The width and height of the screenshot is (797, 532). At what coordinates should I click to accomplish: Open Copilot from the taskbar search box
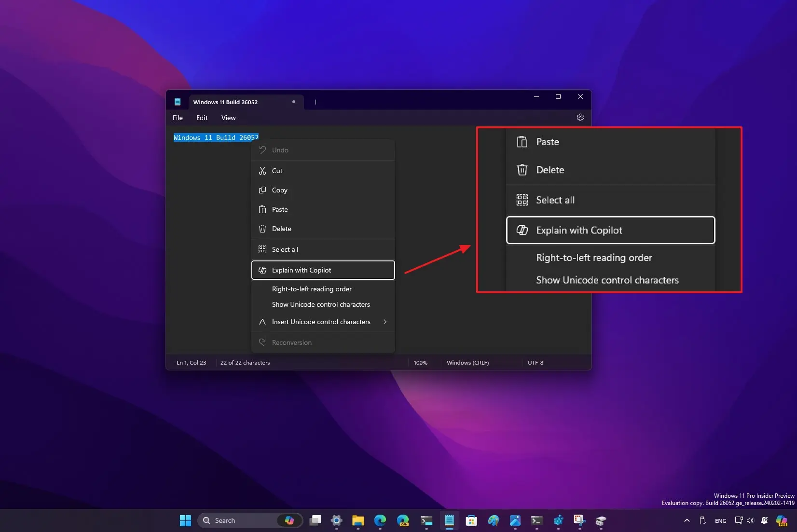289,520
